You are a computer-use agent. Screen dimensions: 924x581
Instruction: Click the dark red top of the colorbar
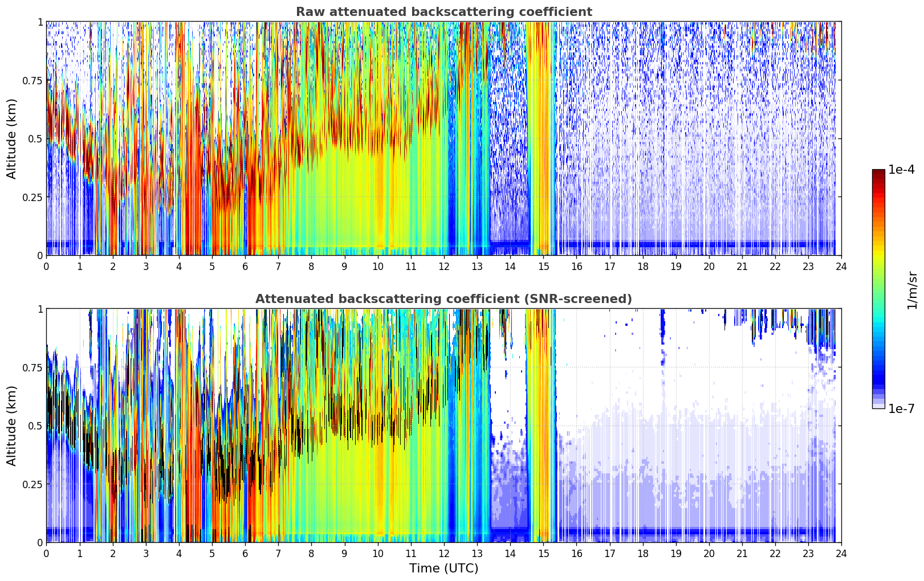click(x=878, y=173)
